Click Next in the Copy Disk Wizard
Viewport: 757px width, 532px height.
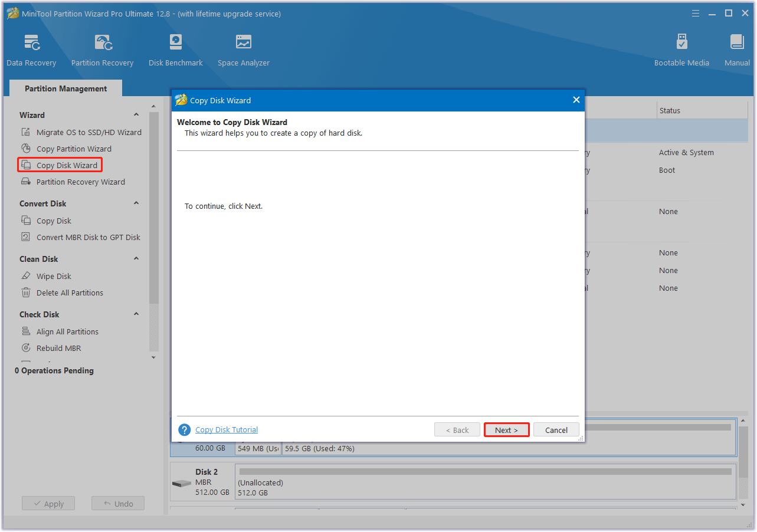click(506, 430)
